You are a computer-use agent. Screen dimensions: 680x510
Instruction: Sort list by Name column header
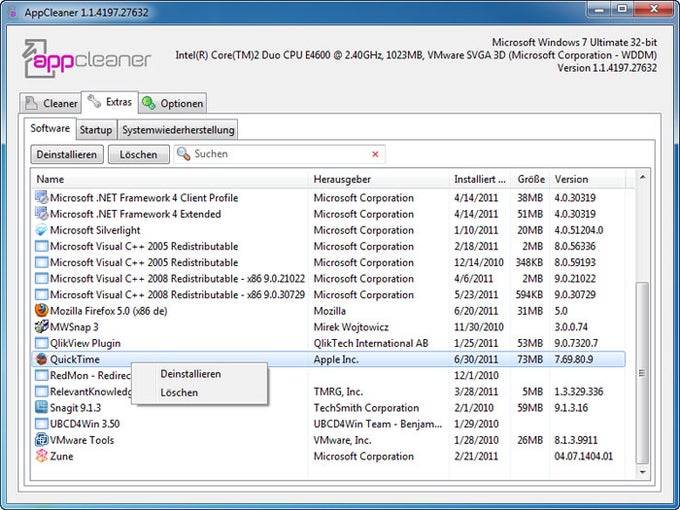170,179
